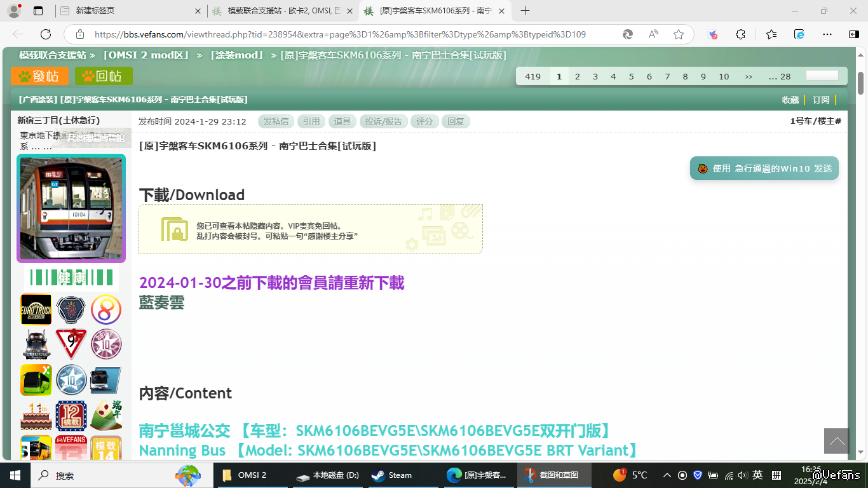
Task: Click the user avatar train thumbnail
Action: (71, 208)
